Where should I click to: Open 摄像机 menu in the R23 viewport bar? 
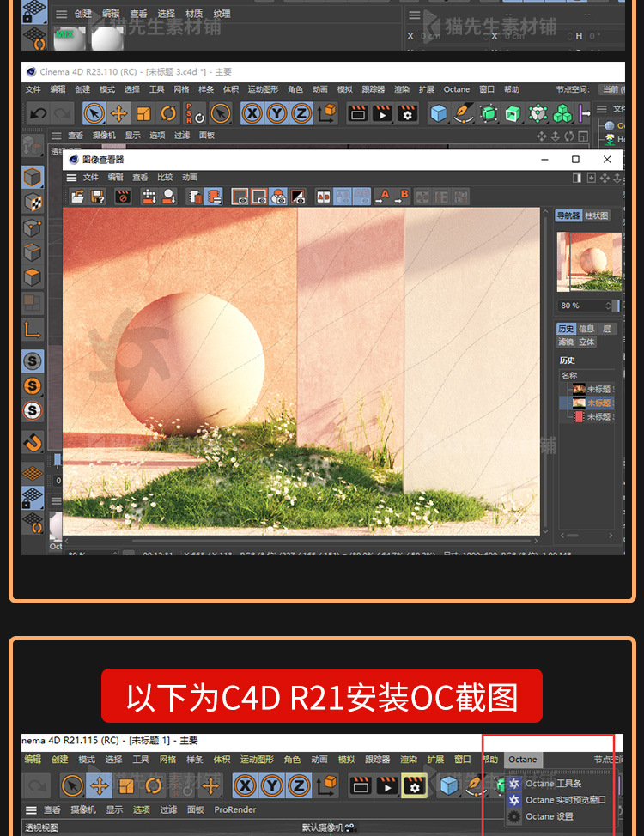(102, 136)
